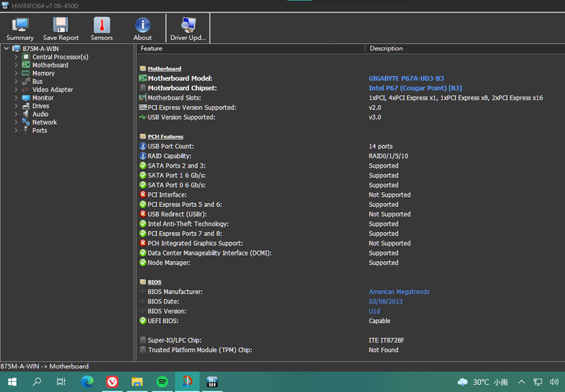Open taskbar Search
This screenshot has width=565, height=392.
(x=36, y=382)
